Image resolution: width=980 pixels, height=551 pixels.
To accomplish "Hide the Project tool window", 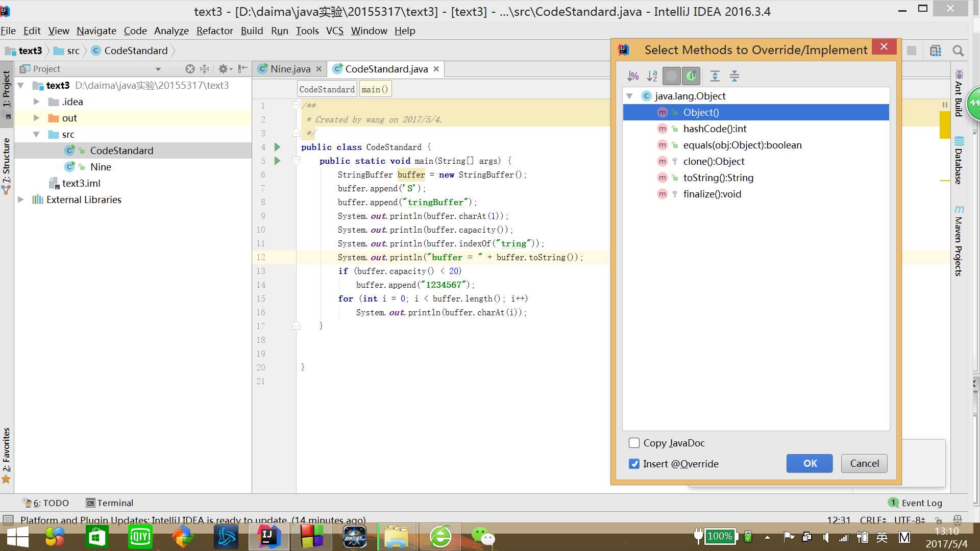I will coord(243,69).
